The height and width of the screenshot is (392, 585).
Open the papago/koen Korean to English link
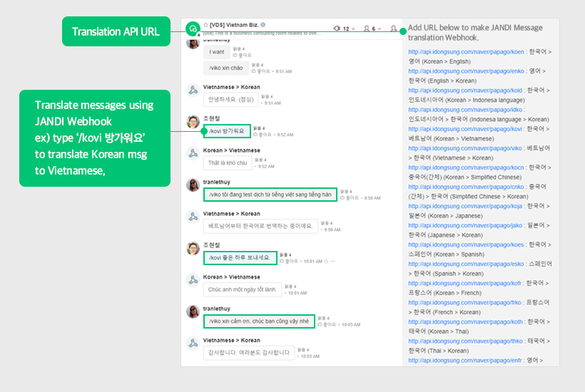point(466,52)
